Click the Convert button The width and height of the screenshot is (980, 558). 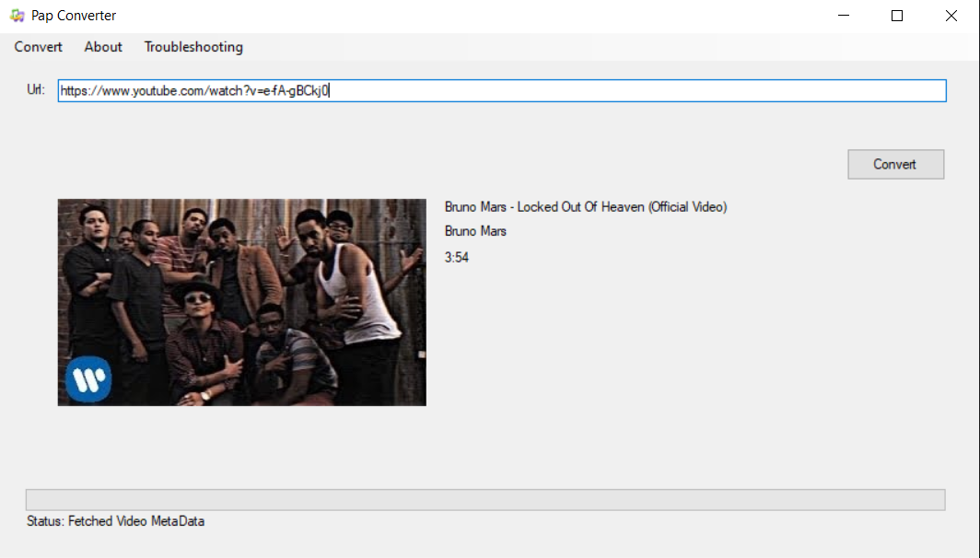895,164
